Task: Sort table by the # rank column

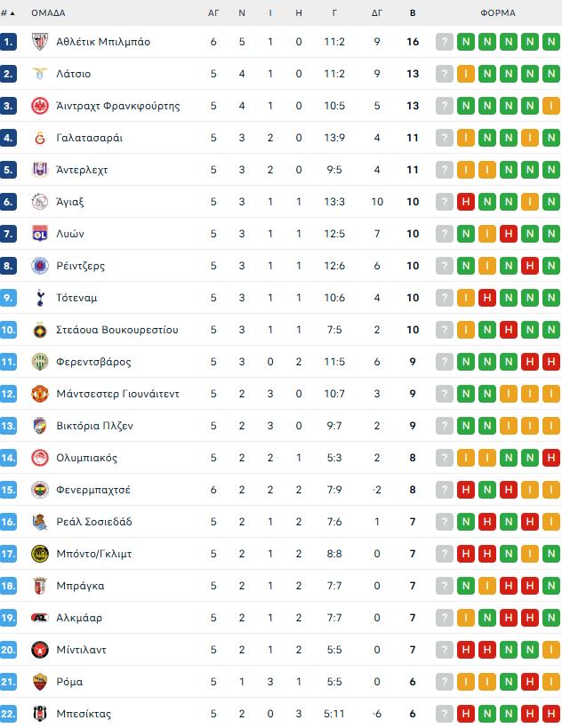Action: 8,13
